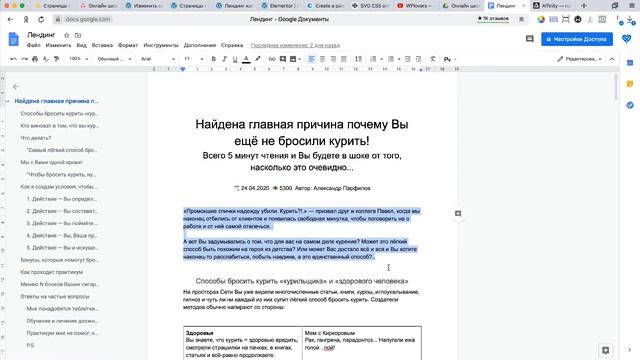Open the Вставка menu
This screenshot has width=640, height=360.
[102, 45]
